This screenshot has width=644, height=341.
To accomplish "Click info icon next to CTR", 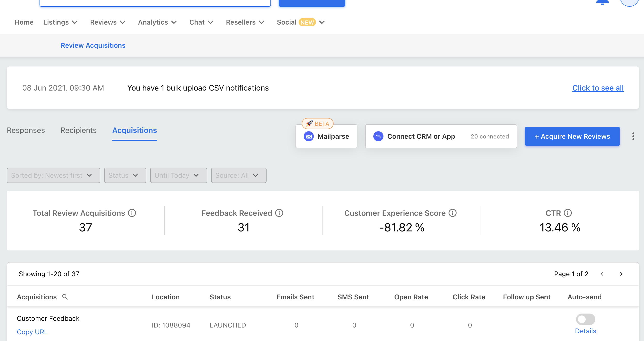I will coord(568,213).
